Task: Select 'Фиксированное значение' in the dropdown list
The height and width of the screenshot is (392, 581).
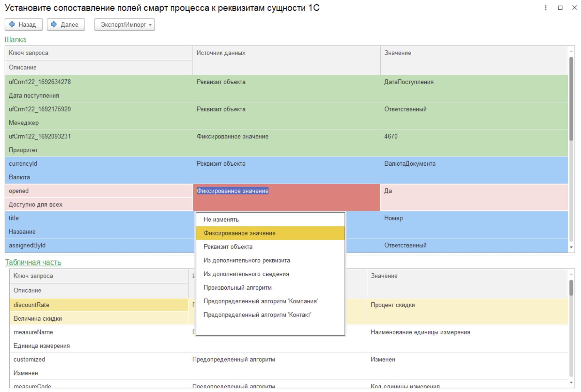Action: (270, 233)
